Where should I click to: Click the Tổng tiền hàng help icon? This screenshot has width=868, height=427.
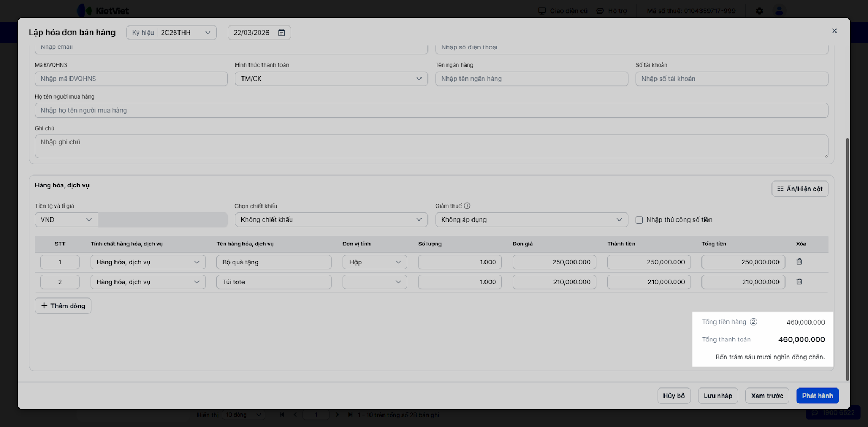(x=754, y=322)
